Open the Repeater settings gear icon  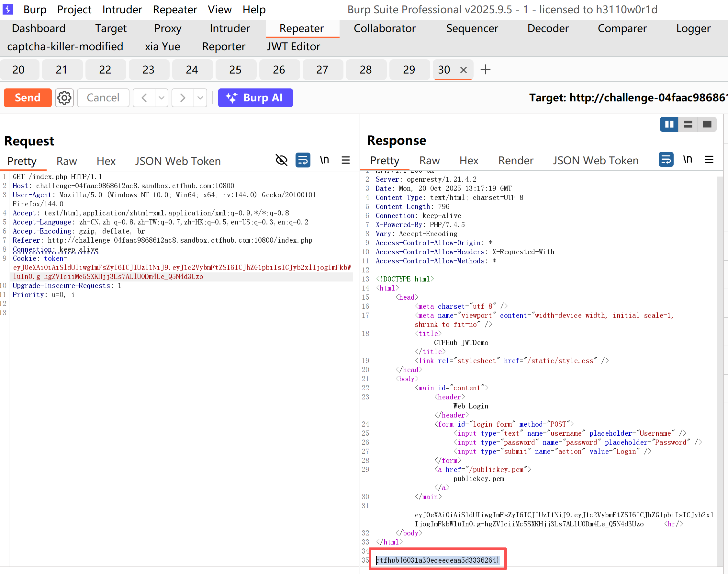64,98
